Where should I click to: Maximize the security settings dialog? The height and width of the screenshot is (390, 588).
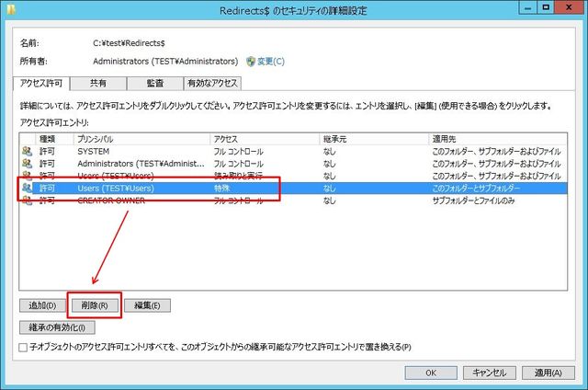pos(546,7)
